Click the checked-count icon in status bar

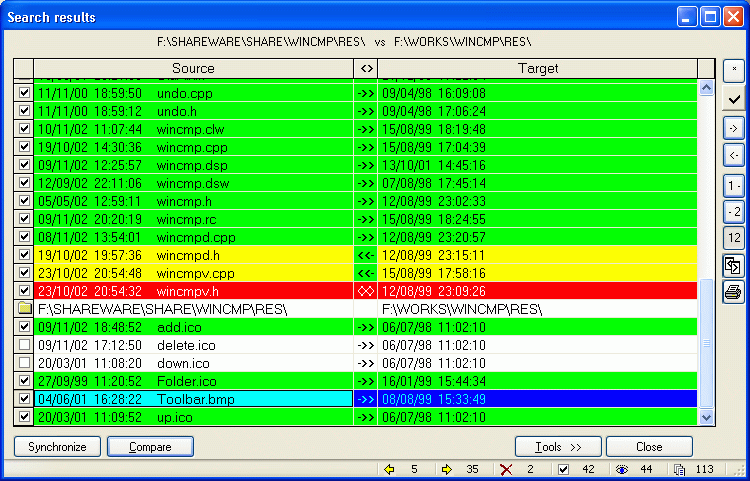pyautogui.click(x=563, y=470)
